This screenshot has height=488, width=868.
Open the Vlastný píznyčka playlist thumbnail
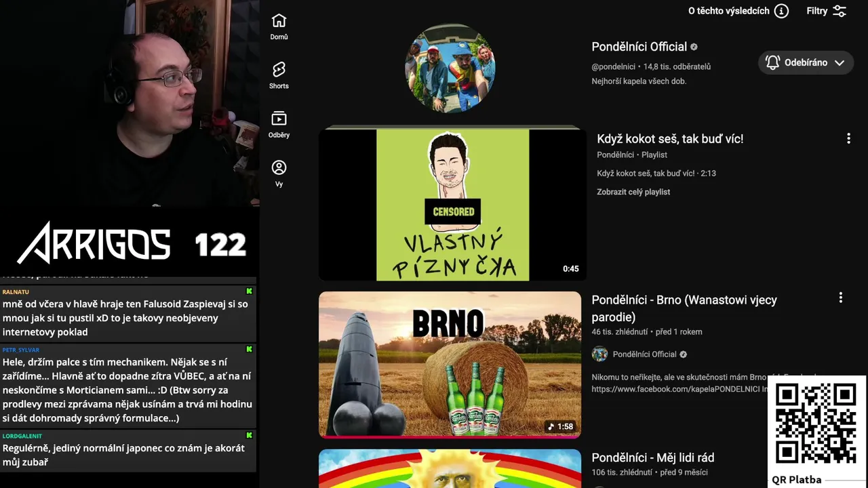452,205
